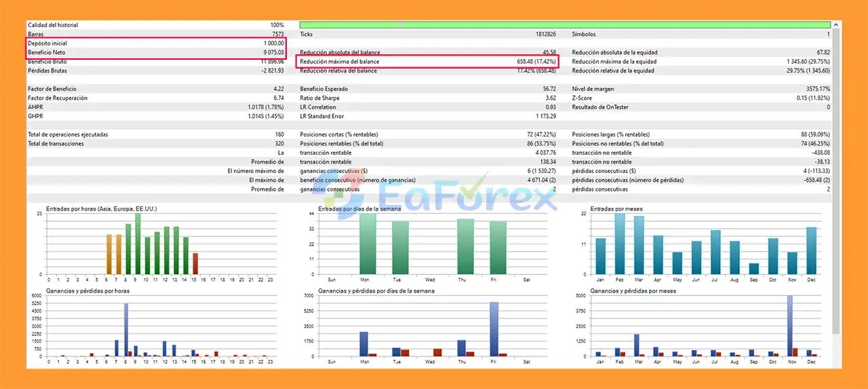Select the Ratio de Sharpe value 3.62
Viewport: 868px width, 389px height.
(x=549, y=98)
